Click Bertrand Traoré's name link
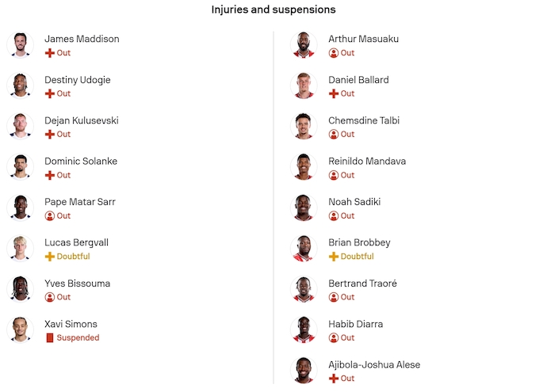547x392 pixels. point(362,284)
